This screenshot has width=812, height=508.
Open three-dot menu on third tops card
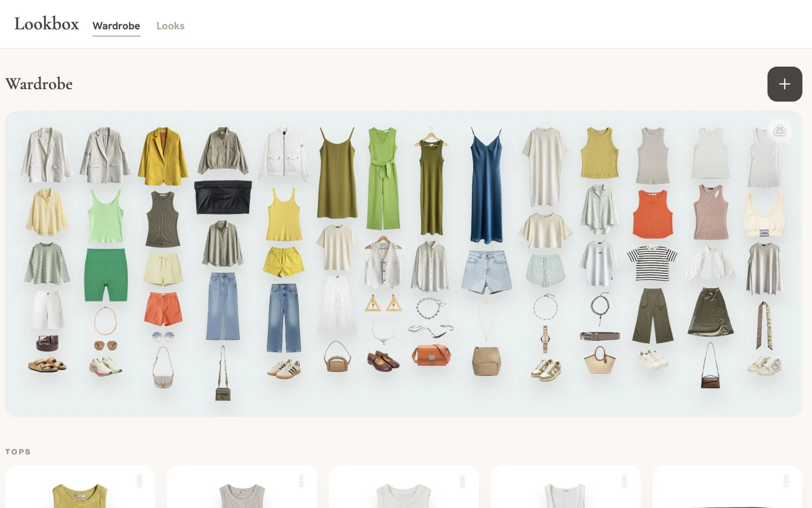coord(462,481)
